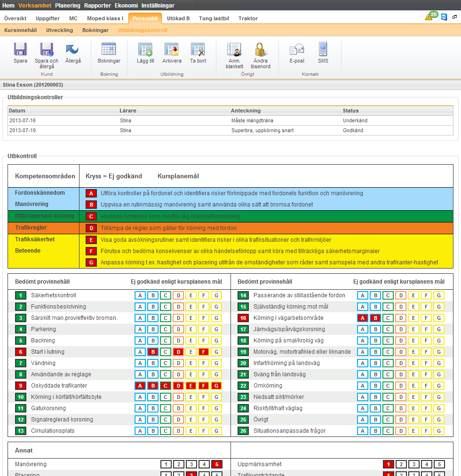This screenshot has width=461, height=476.
Task: Switch to Moped klass I tab
Action: coord(105,18)
